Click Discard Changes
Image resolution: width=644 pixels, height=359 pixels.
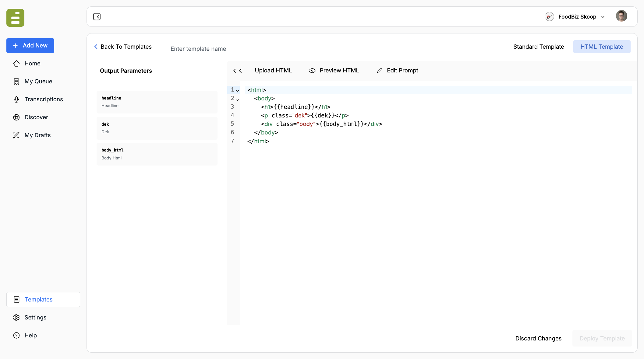point(538,338)
